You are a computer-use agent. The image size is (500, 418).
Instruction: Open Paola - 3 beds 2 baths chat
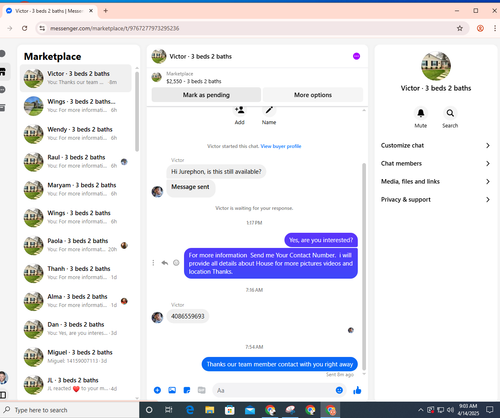[x=76, y=245]
